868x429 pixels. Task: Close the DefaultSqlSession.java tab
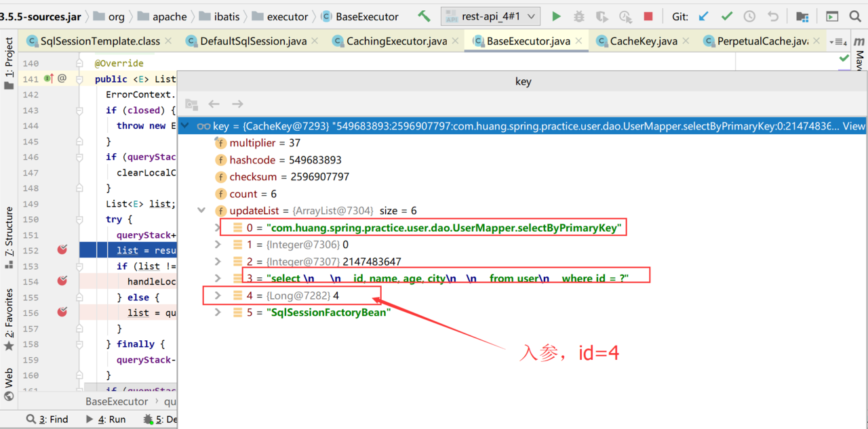316,41
